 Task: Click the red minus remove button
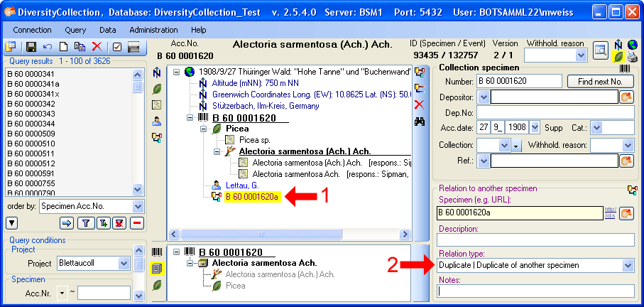coord(136,223)
